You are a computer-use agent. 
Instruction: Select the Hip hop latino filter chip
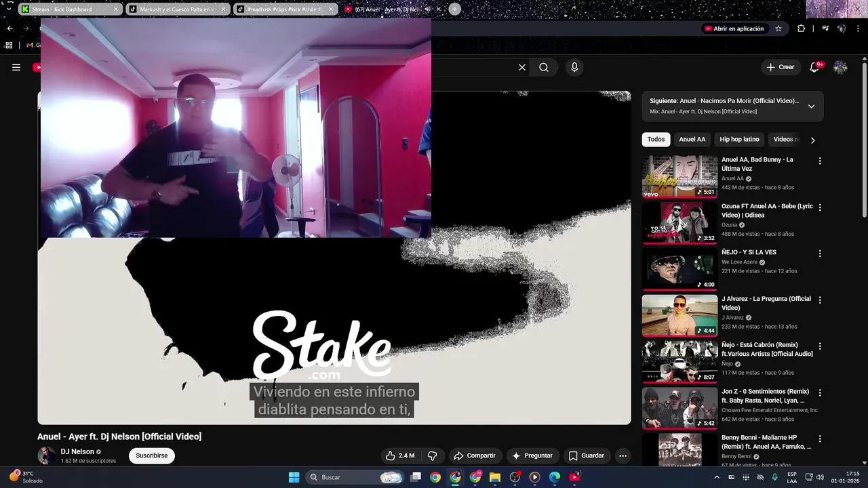coord(739,140)
